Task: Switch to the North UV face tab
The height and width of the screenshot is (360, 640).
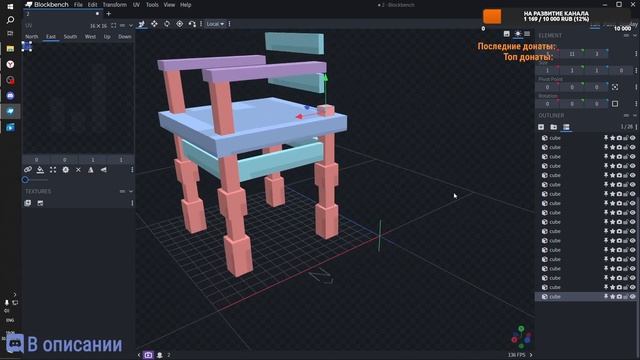Action: point(31,37)
